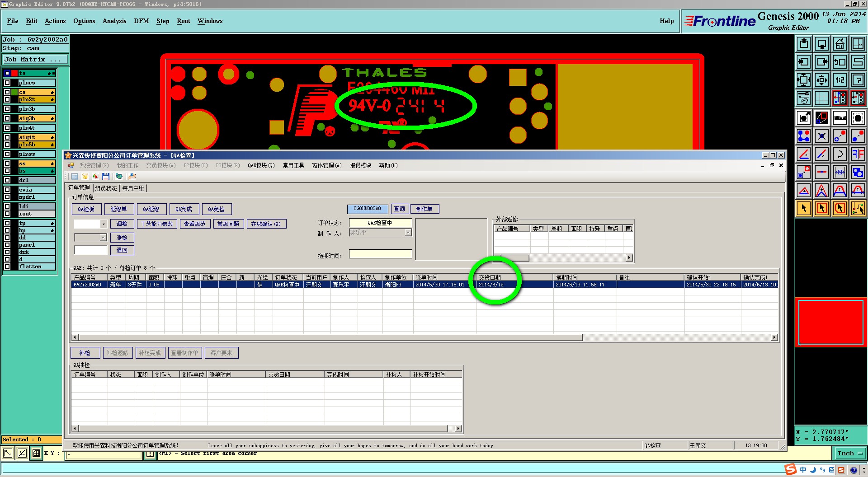Screen dimensions: 868x477
Task: Toggle display checkbox for panel layer
Action: [x=7, y=245]
